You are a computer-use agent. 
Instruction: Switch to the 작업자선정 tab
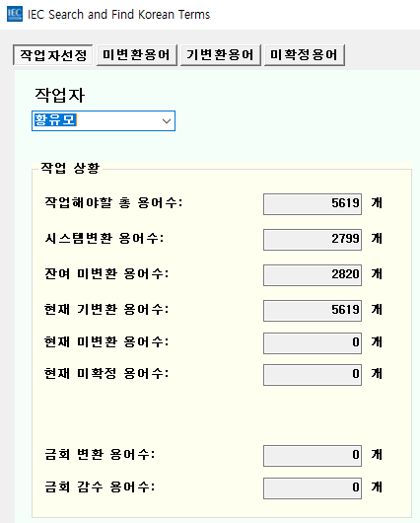(x=53, y=55)
